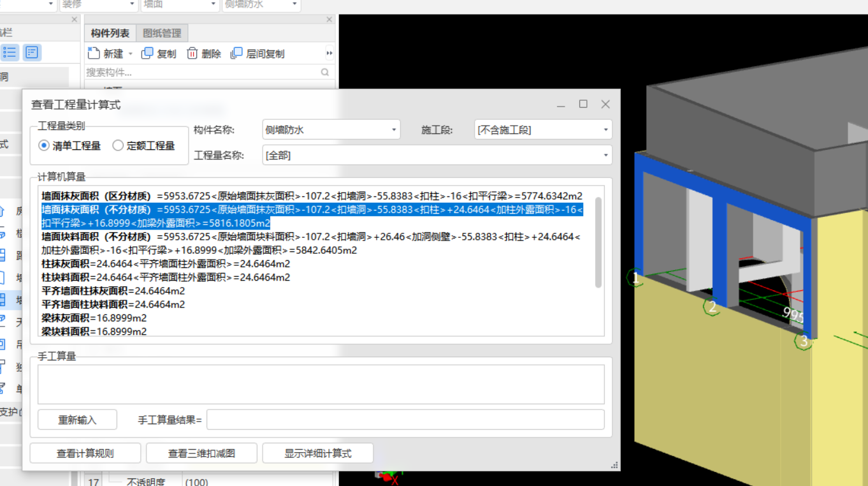Screen dimensions: 868x486
Task: Open the 施工段 dropdown showing 不含施工段
Action: coord(543,129)
